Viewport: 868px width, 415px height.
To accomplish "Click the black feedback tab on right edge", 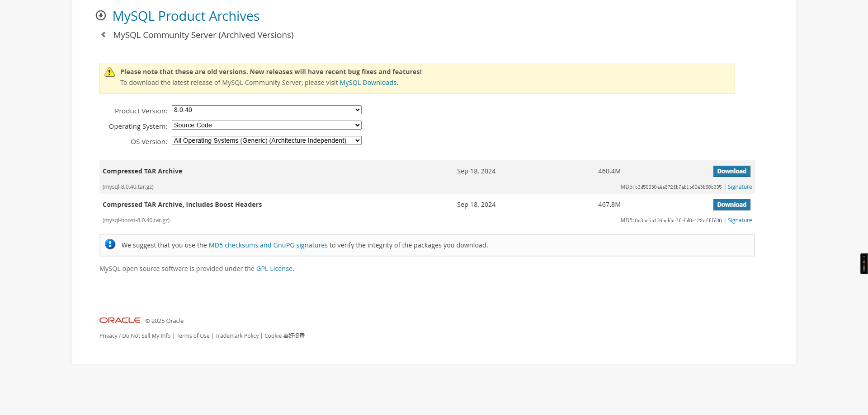I will (864, 264).
